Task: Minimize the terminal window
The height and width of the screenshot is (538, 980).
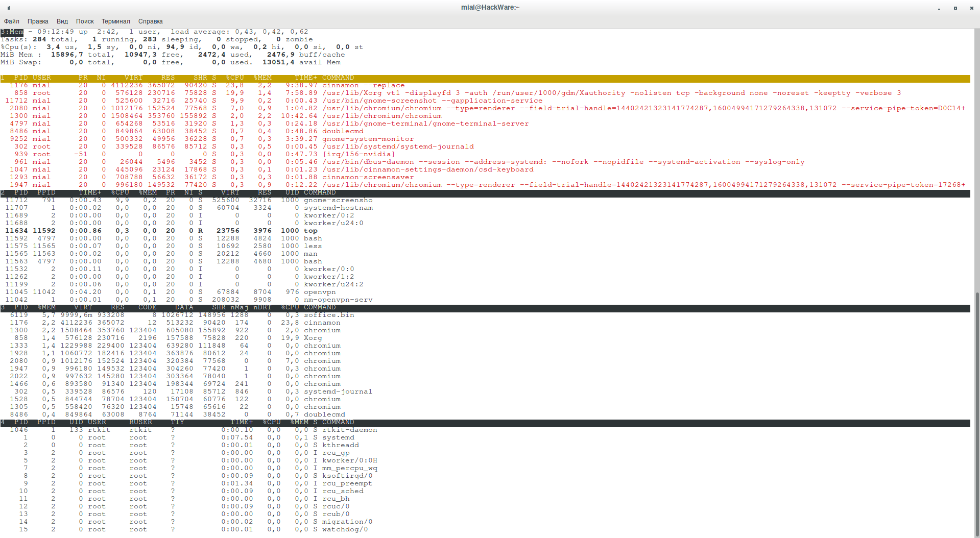Action: [x=939, y=8]
